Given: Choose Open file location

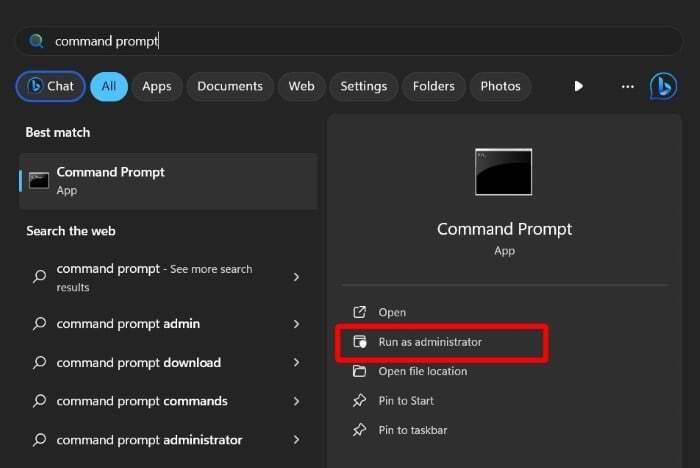Looking at the screenshot, I should 423,371.
